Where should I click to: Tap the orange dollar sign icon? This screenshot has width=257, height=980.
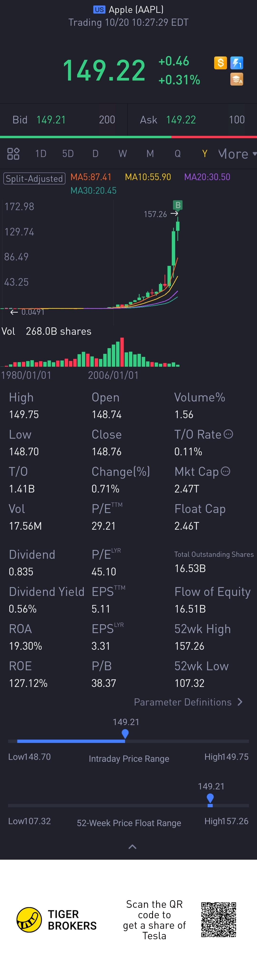pos(221,63)
